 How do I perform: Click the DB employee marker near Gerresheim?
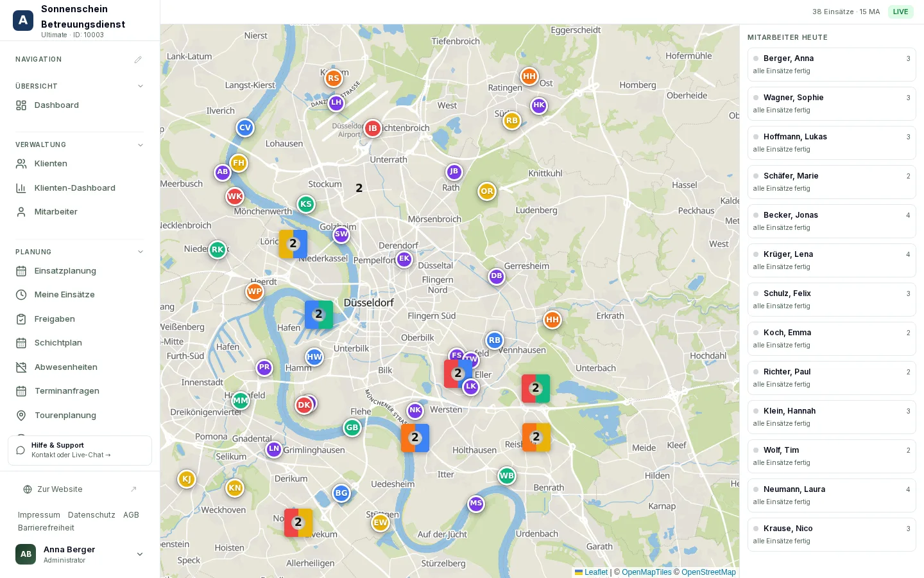pyautogui.click(x=497, y=276)
